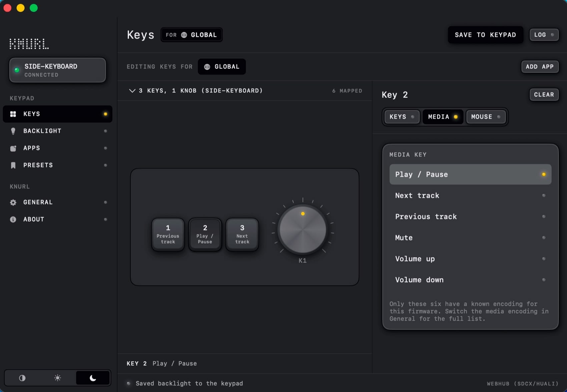The height and width of the screenshot is (392, 567).
Task: Open the Presets section
Action: 57,165
